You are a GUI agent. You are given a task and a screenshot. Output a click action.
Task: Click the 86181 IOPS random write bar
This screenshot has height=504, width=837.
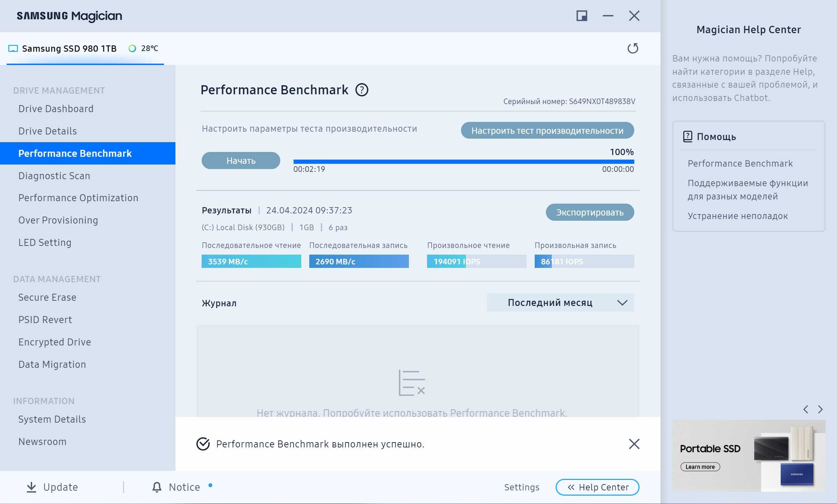point(584,261)
